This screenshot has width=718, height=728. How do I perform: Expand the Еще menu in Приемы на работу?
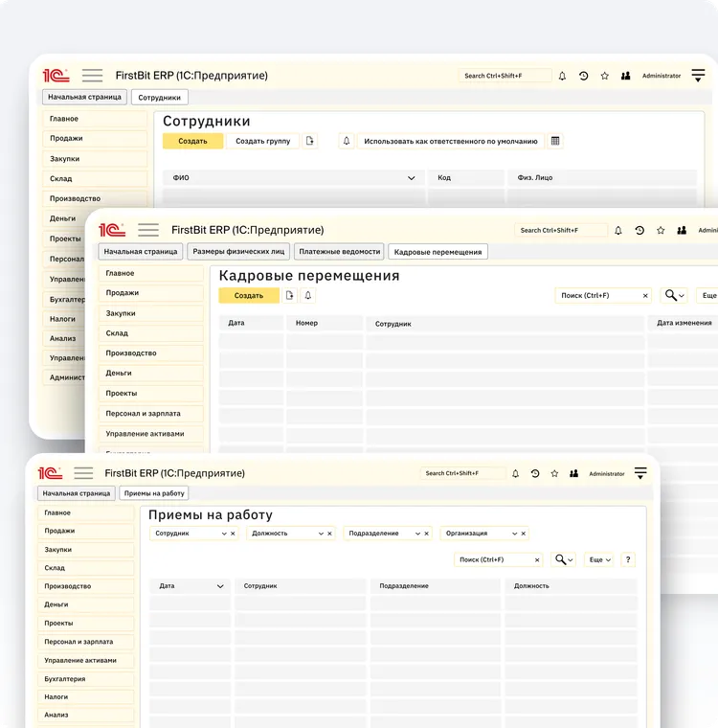pyautogui.click(x=599, y=559)
